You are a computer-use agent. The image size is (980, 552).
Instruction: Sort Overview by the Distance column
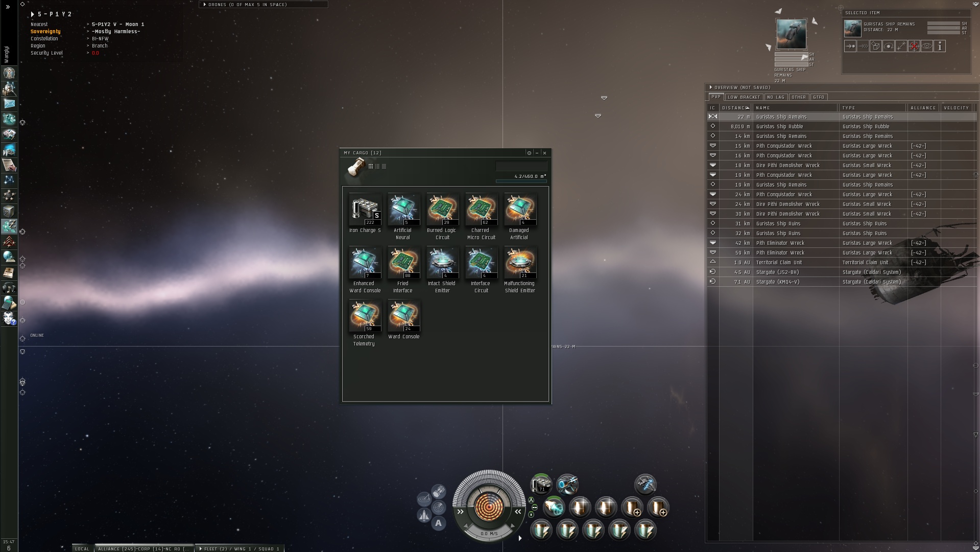pyautogui.click(x=735, y=108)
